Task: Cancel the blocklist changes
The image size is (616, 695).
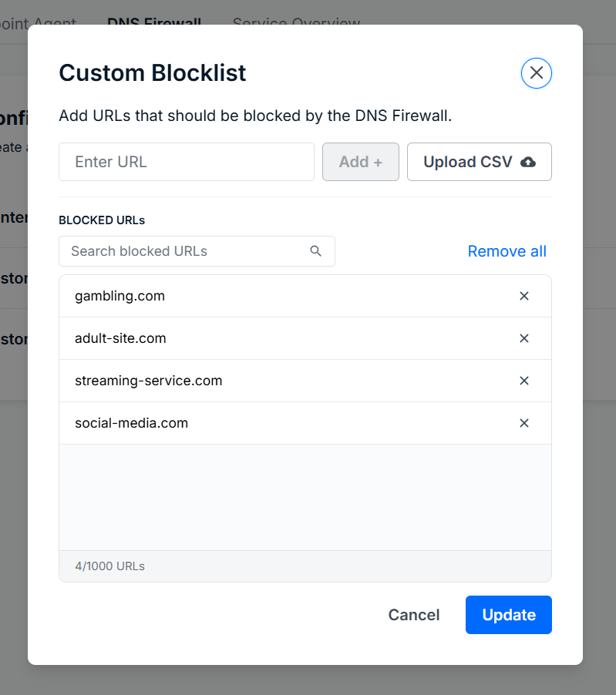Action: [414, 615]
